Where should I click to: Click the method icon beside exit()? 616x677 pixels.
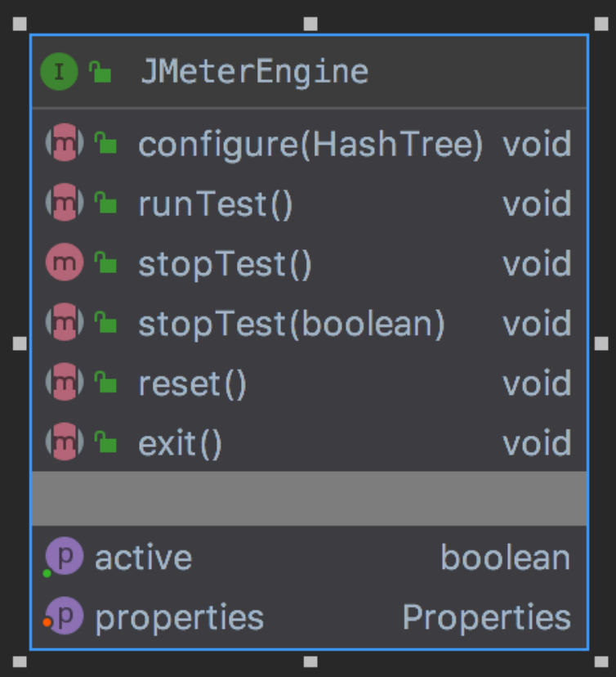(x=65, y=443)
